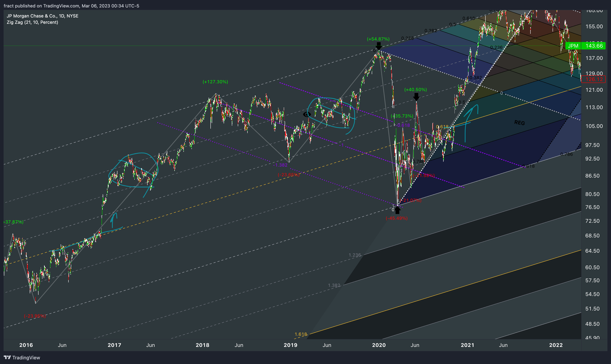Viewport: 611px width, 364px height.
Task: Click the (+127.30%) swing label
Action: coord(215,82)
